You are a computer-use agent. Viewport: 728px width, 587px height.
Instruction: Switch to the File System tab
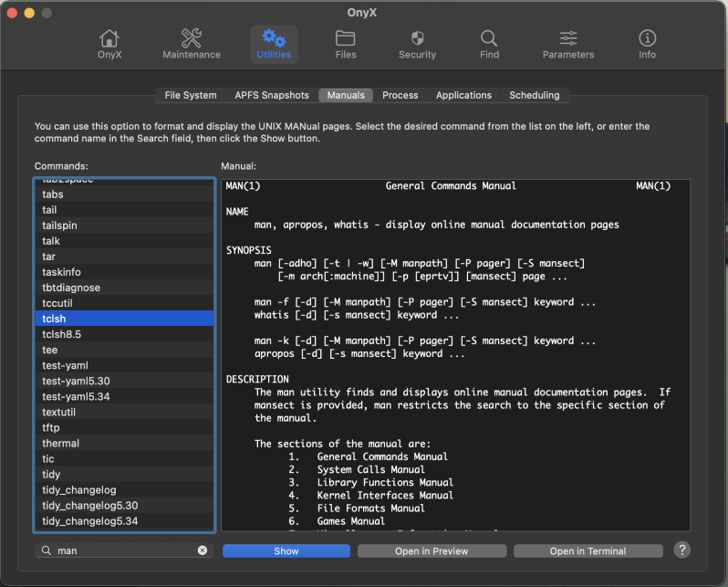point(191,95)
